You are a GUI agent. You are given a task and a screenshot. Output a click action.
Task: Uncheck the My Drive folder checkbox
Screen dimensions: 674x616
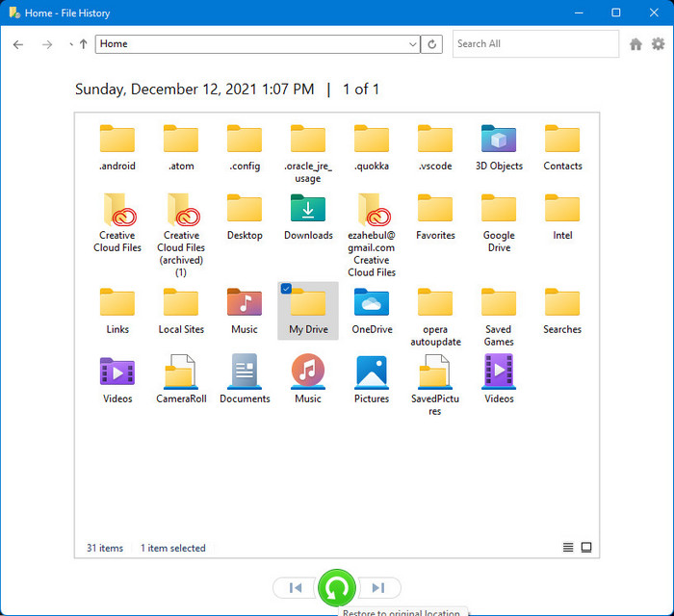[286, 289]
